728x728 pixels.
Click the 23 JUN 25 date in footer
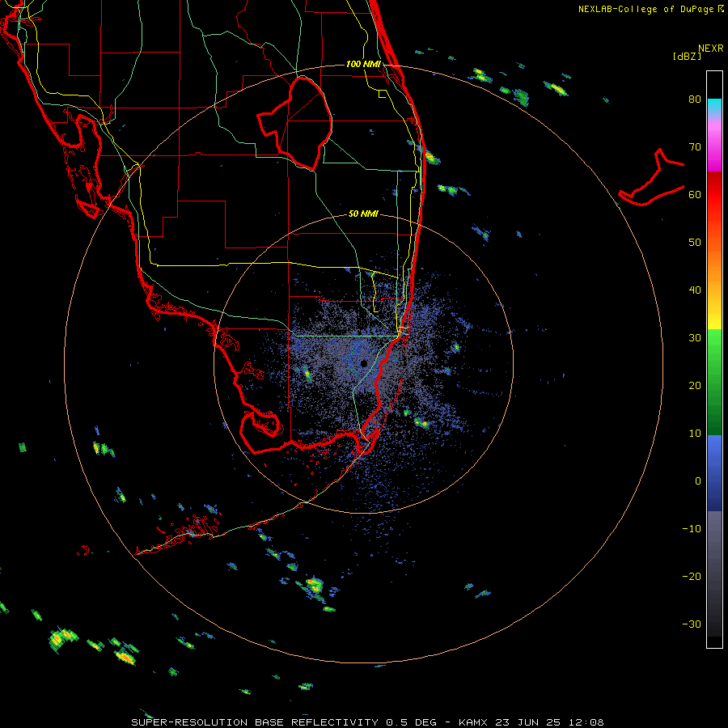click(527, 722)
